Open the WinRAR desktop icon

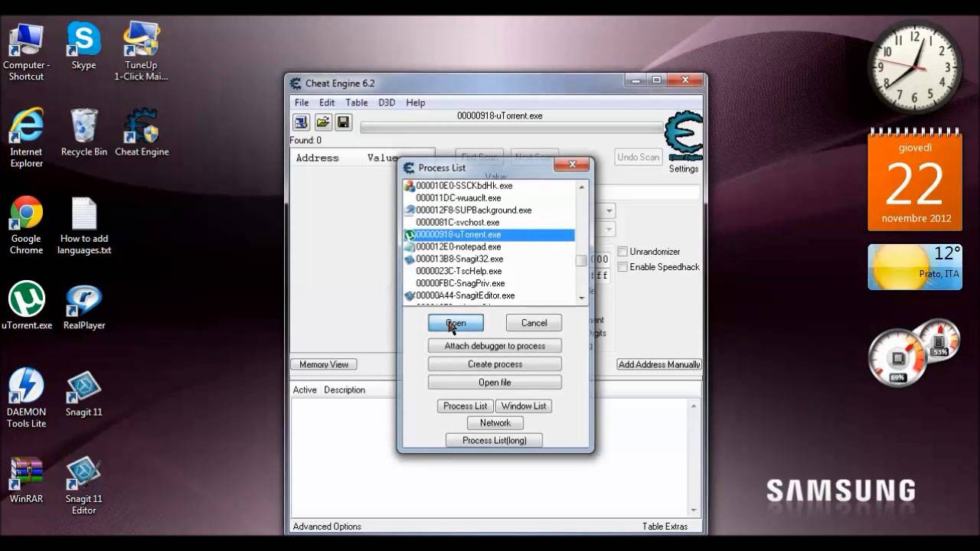tap(26, 481)
